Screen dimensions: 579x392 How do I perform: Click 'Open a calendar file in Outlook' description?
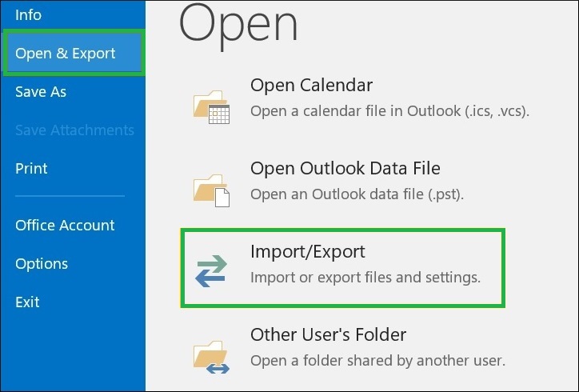point(390,111)
